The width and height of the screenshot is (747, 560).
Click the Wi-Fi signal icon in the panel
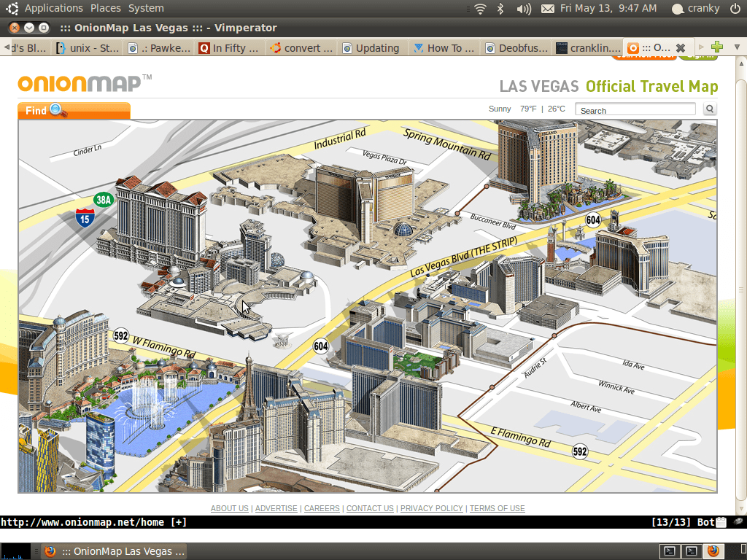(x=479, y=9)
